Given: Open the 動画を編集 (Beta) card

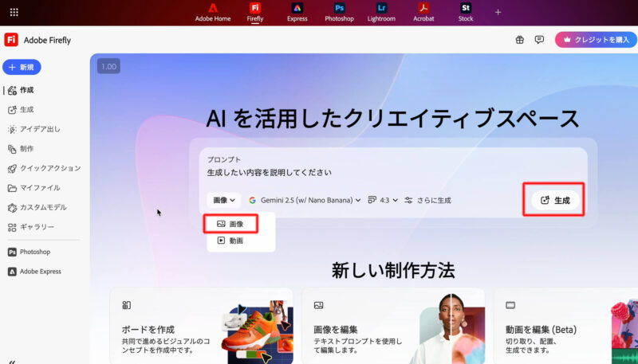Looking at the screenshot, I should 565,326.
